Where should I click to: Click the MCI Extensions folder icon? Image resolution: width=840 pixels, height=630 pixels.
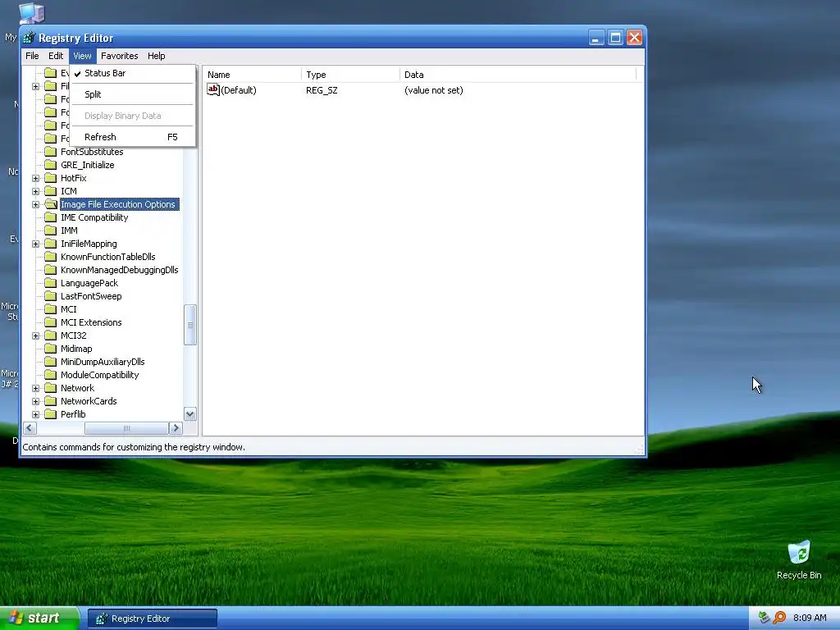point(50,322)
